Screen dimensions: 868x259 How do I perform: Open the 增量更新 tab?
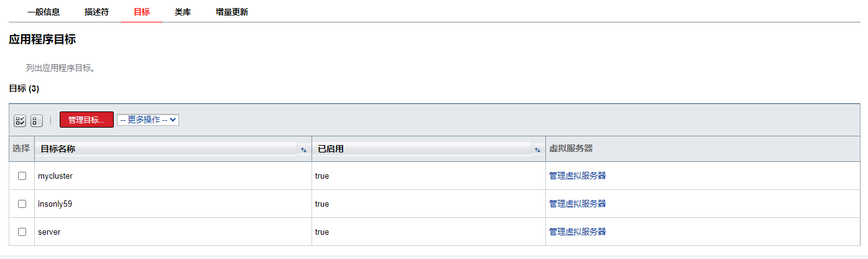pos(232,12)
